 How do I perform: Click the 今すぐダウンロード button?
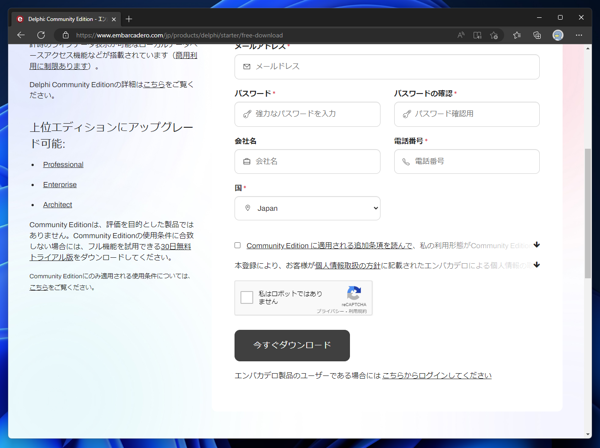coord(292,345)
